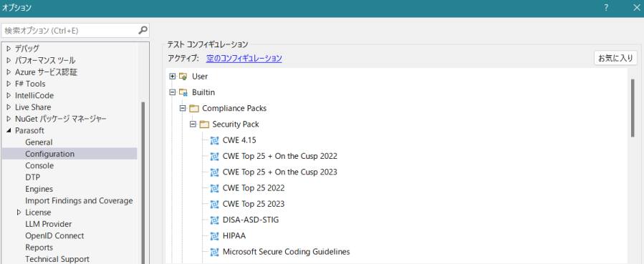Select the Builtin label
This screenshot has width=644, height=264.
[203, 92]
